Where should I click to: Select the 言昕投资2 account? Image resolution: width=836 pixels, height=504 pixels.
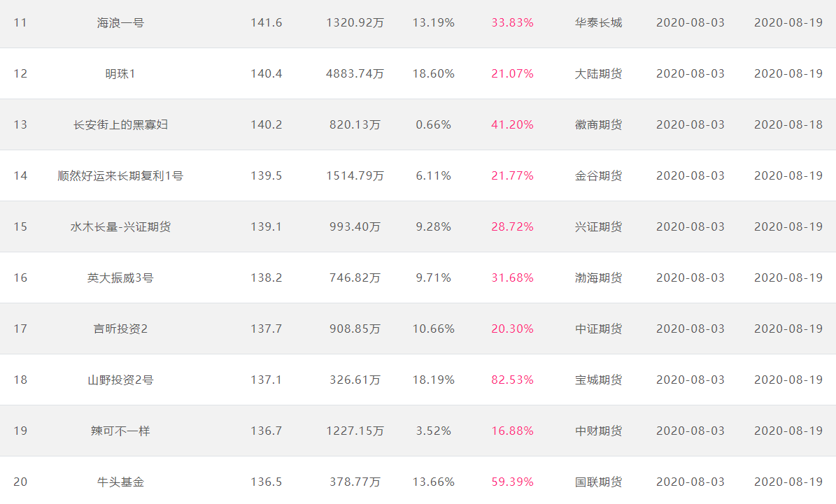pyautogui.click(x=120, y=329)
